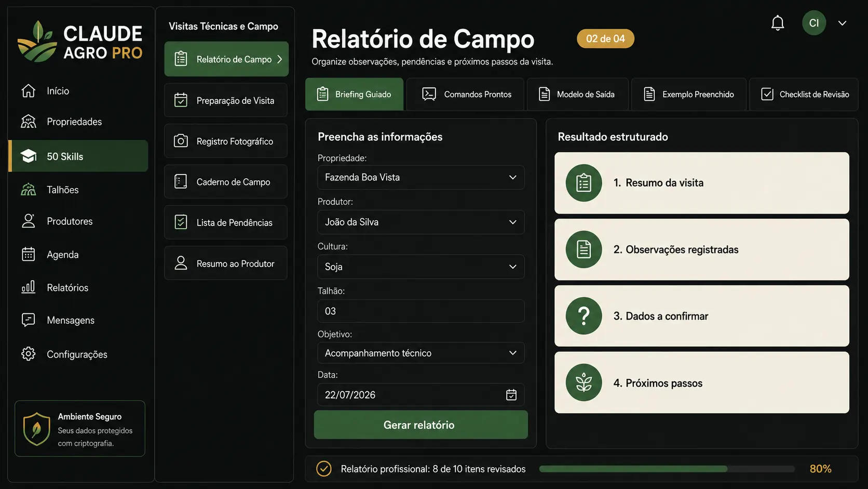868x489 pixels.
Task: Click the Produtores person icon
Action: click(28, 221)
